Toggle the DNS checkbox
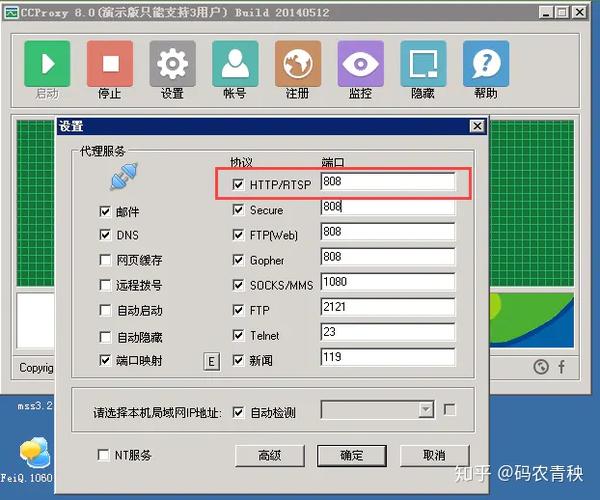The image size is (600, 500). 105,235
